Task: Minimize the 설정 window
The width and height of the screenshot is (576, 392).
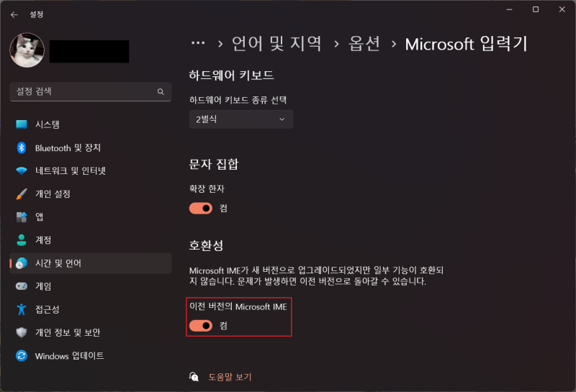Action: point(509,9)
